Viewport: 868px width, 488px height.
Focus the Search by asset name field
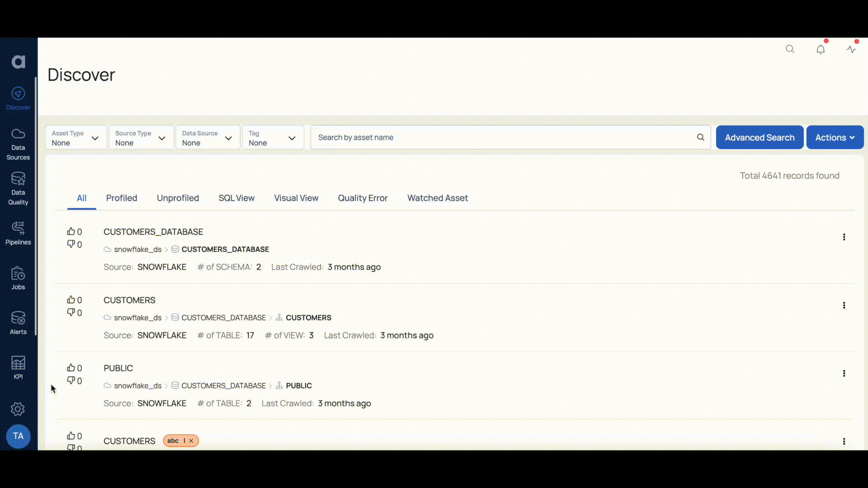[510, 137]
